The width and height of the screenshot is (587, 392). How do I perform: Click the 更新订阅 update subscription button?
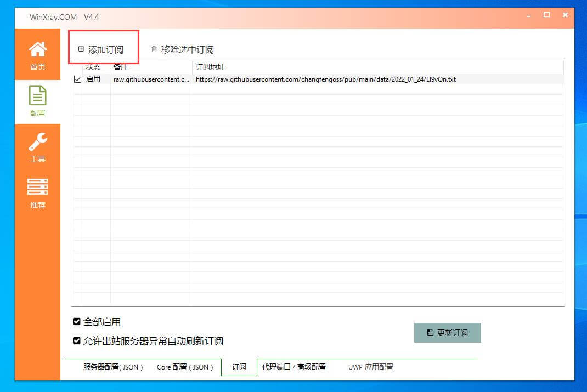coord(447,333)
